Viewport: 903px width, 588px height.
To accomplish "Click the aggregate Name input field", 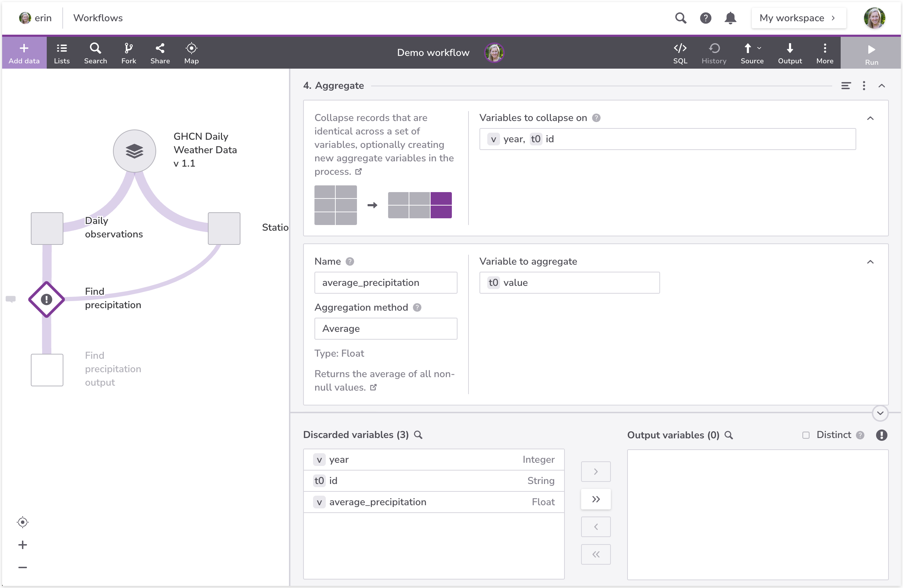I will [x=386, y=282].
